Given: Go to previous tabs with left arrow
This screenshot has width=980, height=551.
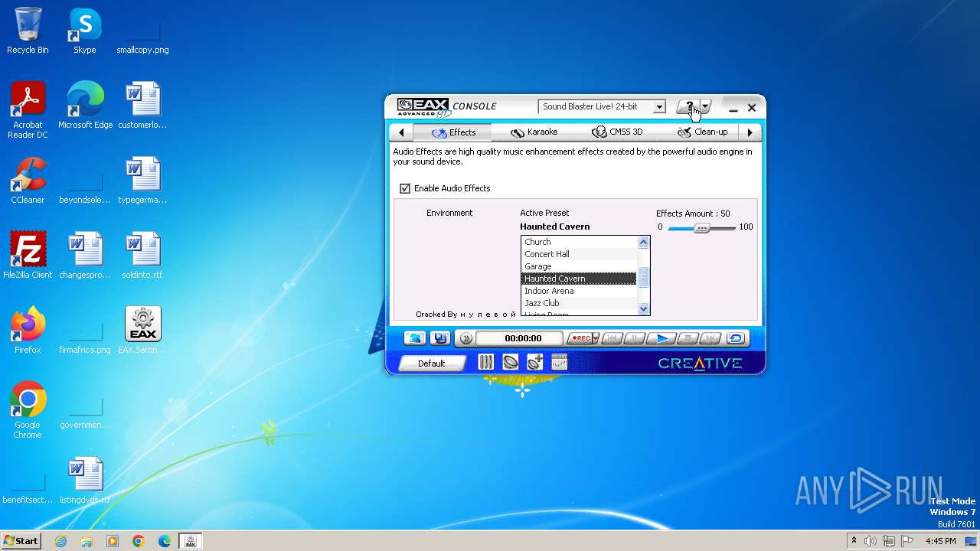Looking at the screenshot, I should point(401,132).
